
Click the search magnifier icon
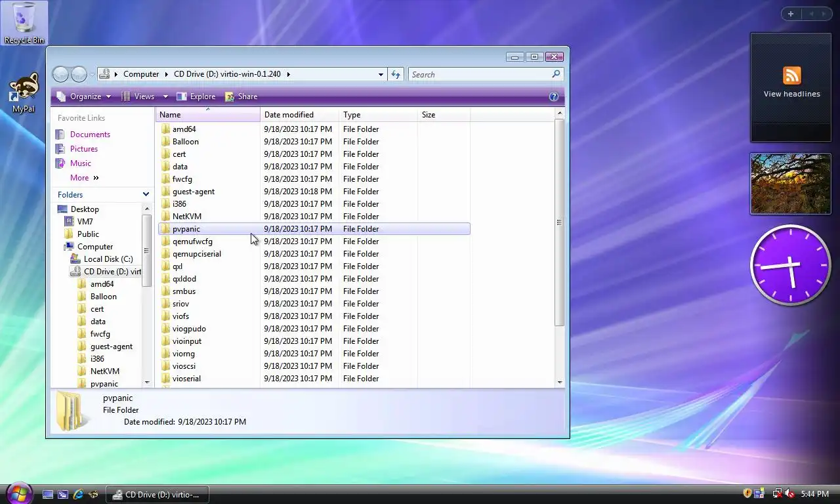click(556, 74)
